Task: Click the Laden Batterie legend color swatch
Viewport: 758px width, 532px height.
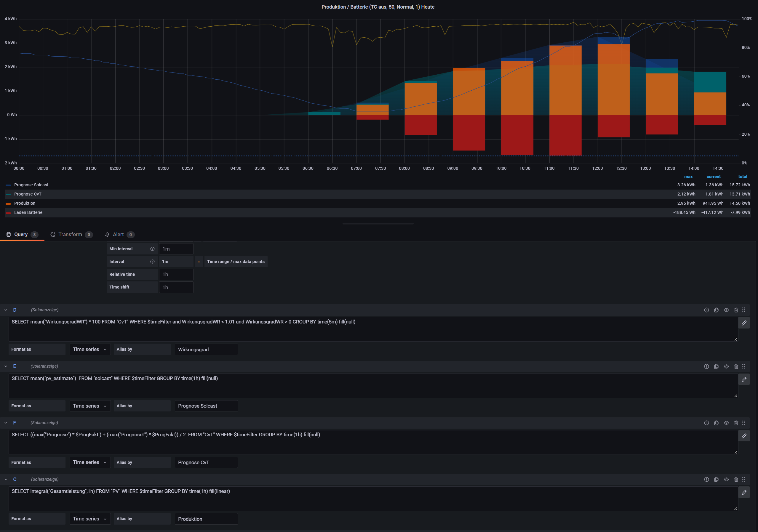Action: [x=8, y=213]
